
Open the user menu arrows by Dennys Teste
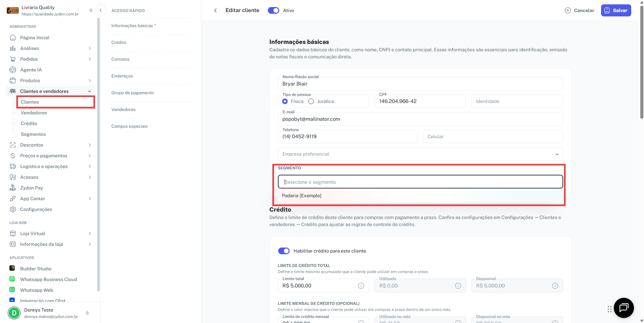click(x=87, y=313)
